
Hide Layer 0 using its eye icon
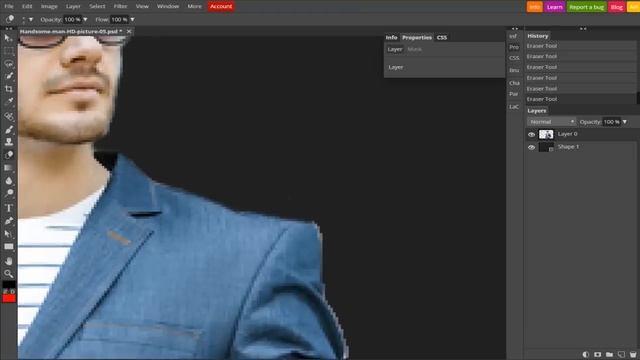click(x=531, y=134)
